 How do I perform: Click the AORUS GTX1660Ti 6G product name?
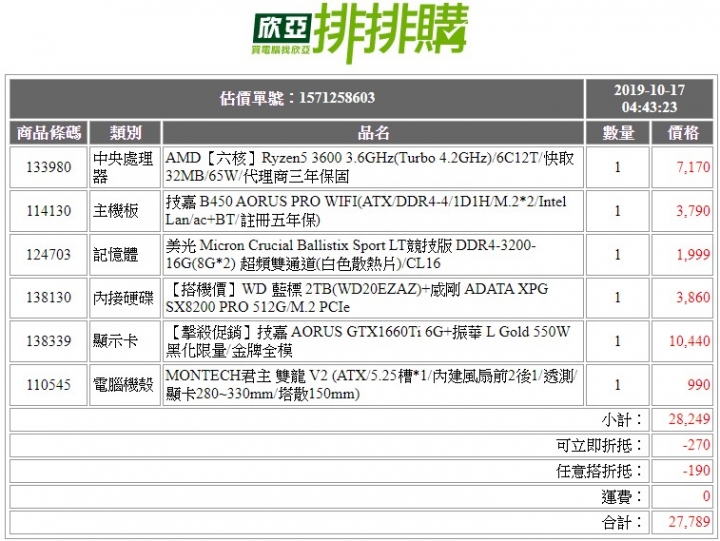click(368, 341)
